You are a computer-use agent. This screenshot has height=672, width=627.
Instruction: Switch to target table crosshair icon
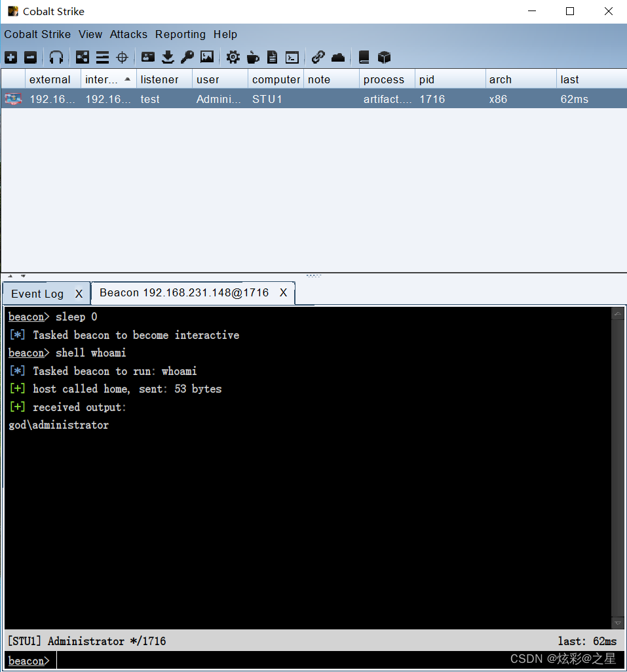point(122,57)
